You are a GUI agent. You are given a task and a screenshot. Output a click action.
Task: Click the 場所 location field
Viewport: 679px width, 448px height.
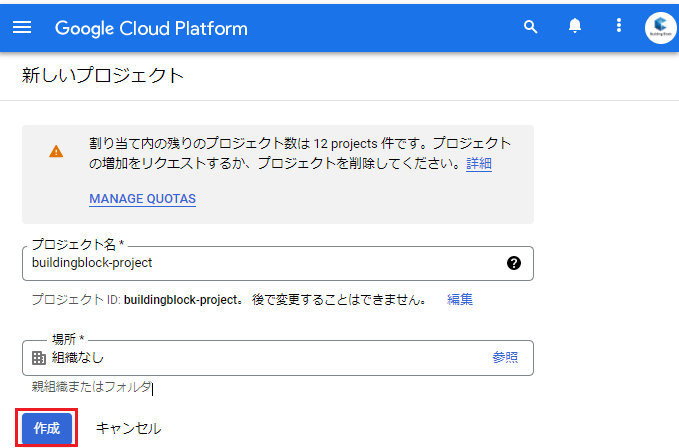(x=278, y=358)
